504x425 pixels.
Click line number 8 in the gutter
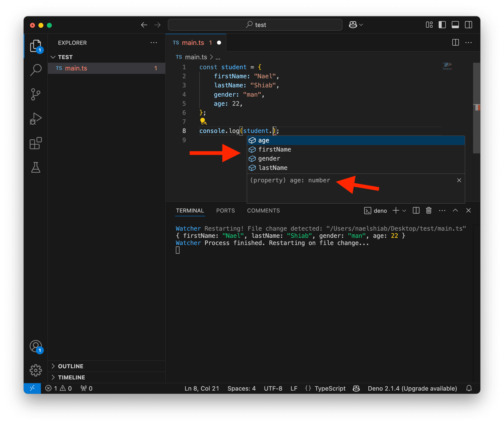pyautogui.click(x=184, y=131)
